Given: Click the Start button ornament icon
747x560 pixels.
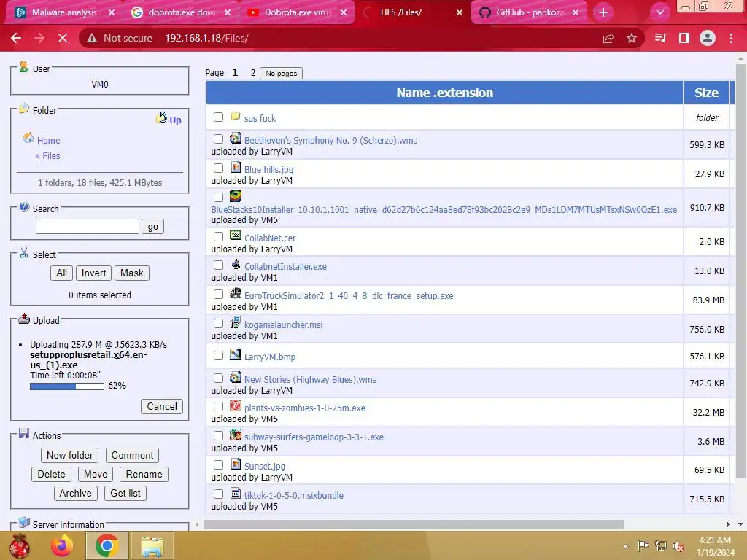Looking at the screenshot, I should tap(19, 545).
